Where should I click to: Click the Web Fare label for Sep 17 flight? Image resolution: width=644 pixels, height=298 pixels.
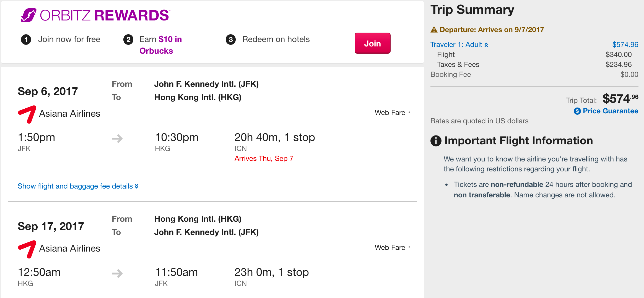click(390, 247)
